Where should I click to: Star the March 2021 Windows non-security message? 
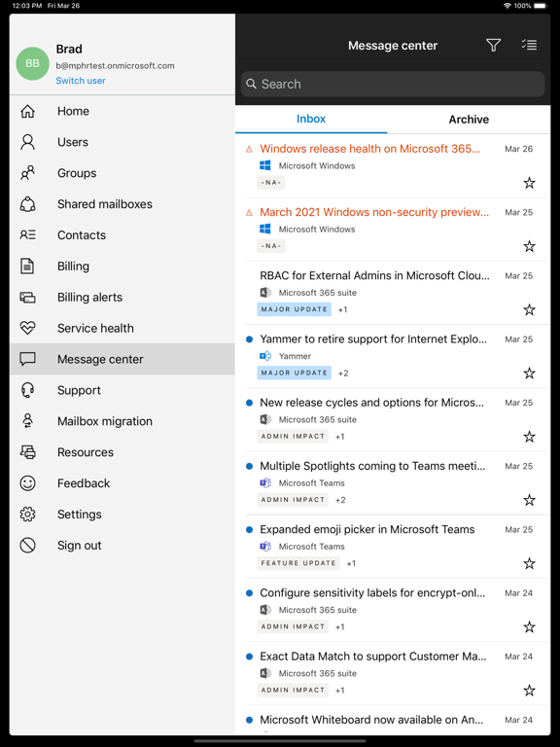529,246
